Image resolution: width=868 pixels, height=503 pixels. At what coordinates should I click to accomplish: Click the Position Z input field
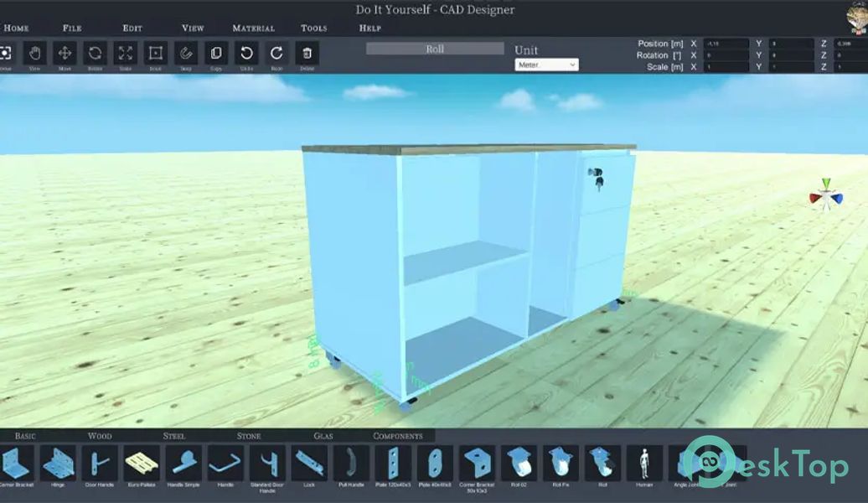851,44
